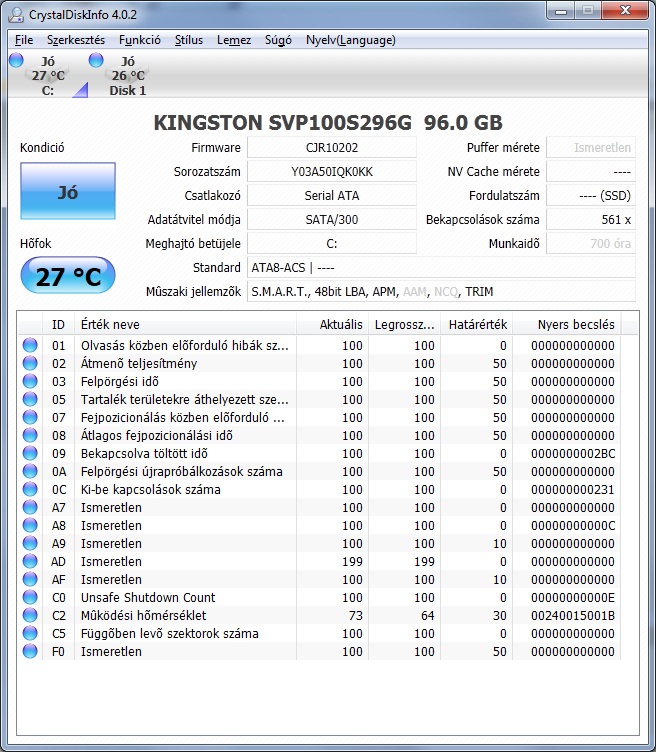The width and height of the screenshot is (656, 752).
Task: Click status orb for attribute C5
Action: (x=30, y=633)
